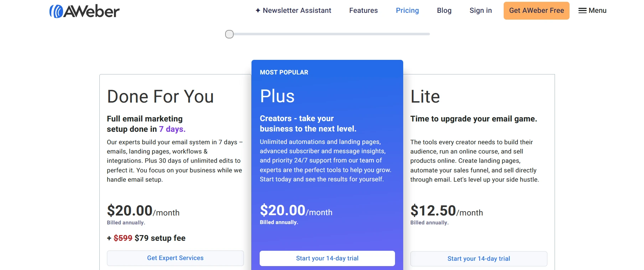
Task: Open the Features menu item
Action: 363,11
